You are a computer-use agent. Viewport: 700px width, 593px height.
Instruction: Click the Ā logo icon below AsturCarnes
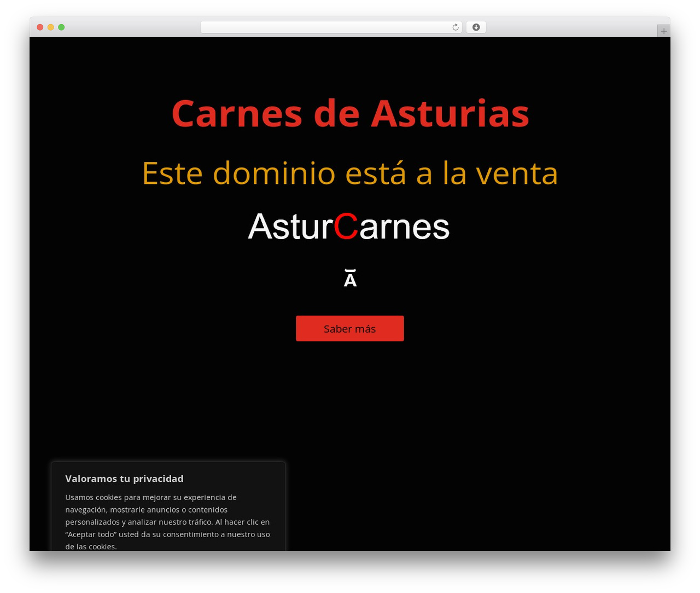pos(350,278)
